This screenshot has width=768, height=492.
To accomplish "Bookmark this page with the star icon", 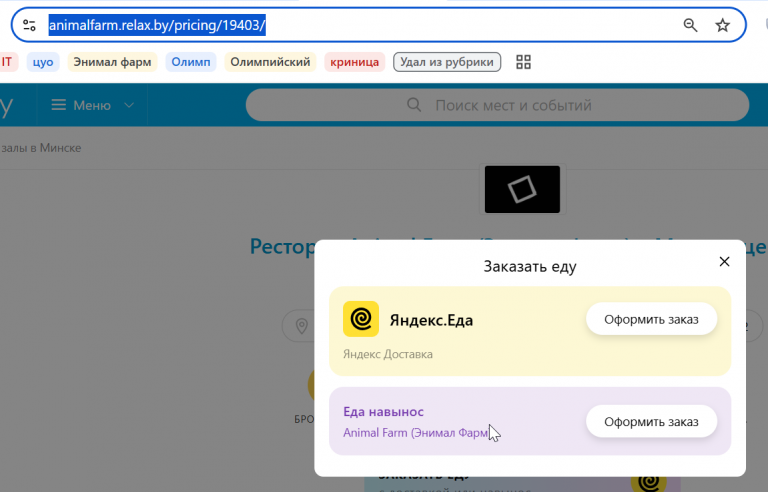I will pyautogui.click(x=722, y=25).
